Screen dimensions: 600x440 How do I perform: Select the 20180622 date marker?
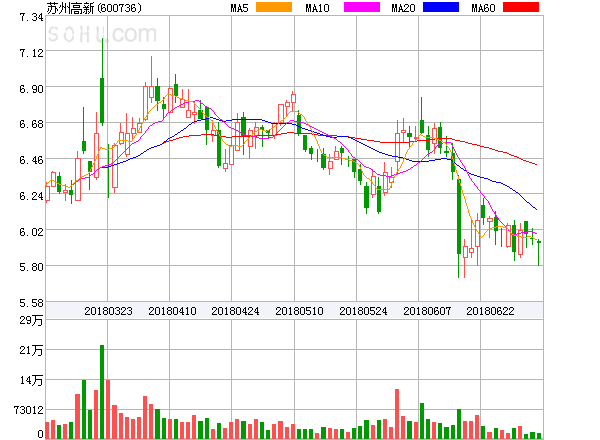pos(491,311)
